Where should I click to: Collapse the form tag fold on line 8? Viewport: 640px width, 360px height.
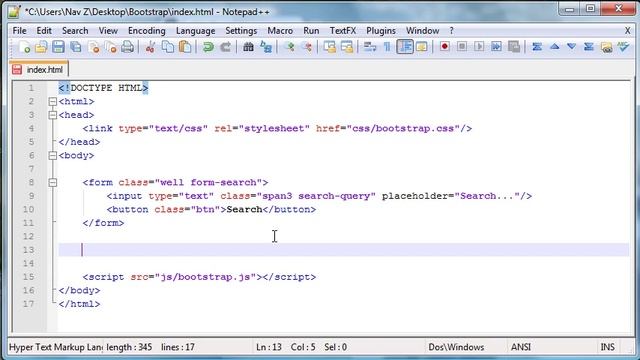coord(53,182)
